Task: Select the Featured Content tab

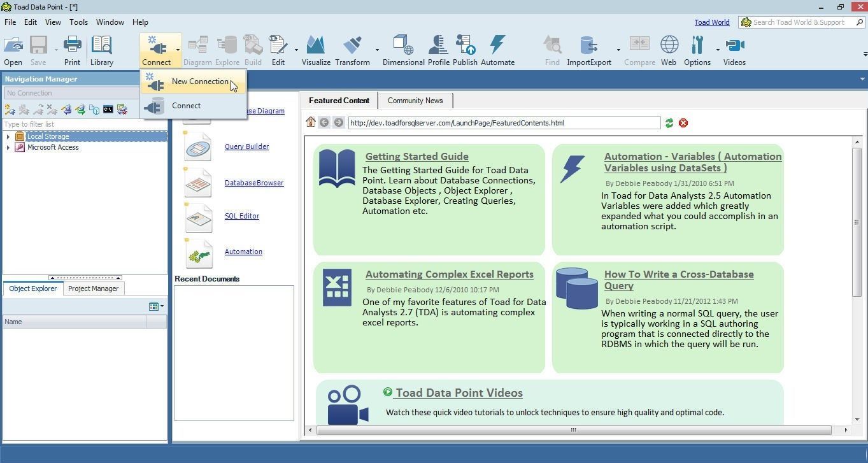Action: tap(339, 101)
